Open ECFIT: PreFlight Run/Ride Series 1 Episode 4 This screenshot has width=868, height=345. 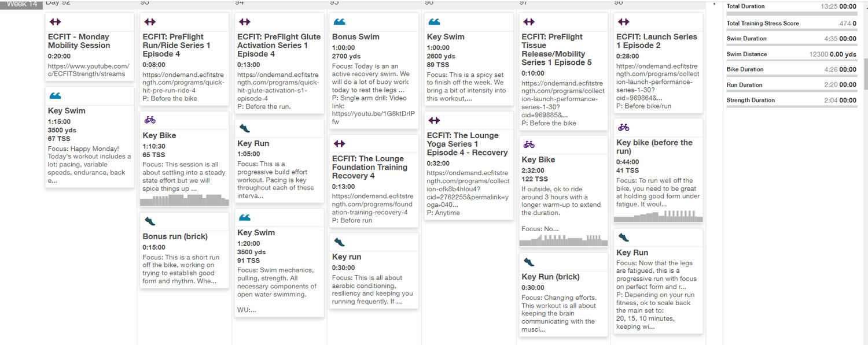(177, 45)
